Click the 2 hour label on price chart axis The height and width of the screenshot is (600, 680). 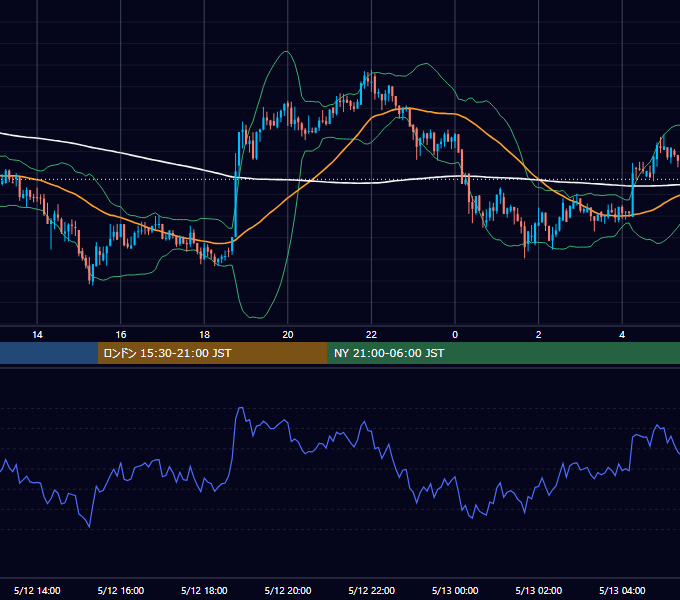point(539,335)
